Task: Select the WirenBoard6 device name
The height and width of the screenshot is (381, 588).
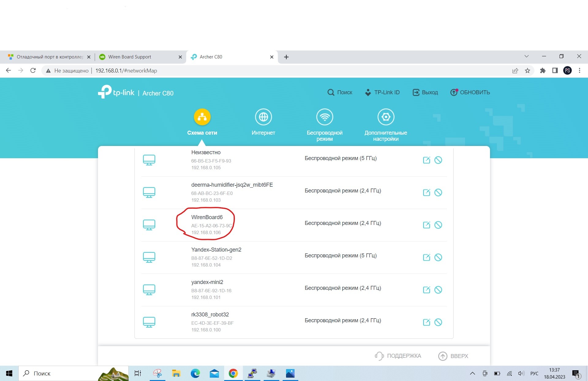Action: (x=207, y=217)
